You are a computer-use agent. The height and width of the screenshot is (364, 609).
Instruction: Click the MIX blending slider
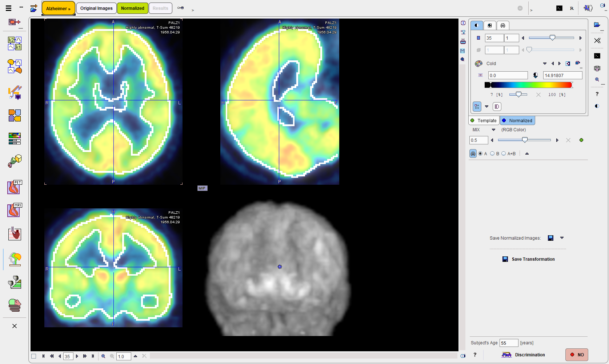click(524, 140)
